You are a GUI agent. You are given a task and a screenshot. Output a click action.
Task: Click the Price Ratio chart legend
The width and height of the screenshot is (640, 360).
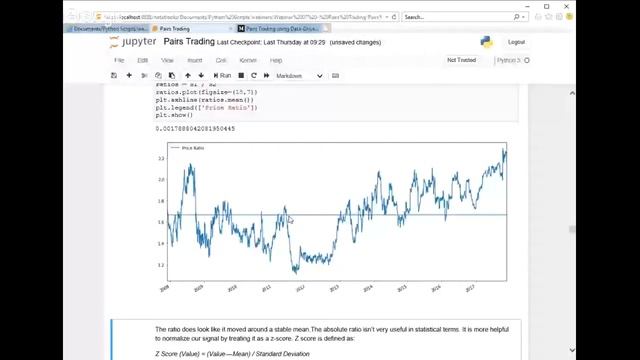tap(187, 148)
